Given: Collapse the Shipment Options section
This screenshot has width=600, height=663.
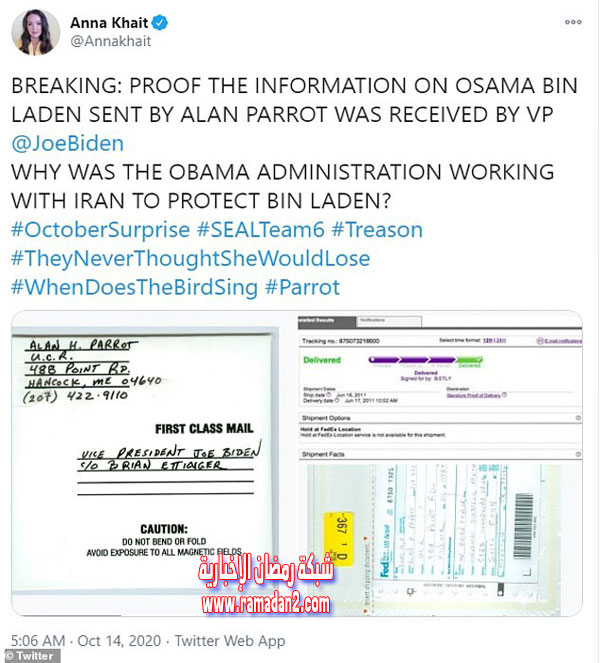Looking at the screenshot, I should tap(578, 418).
